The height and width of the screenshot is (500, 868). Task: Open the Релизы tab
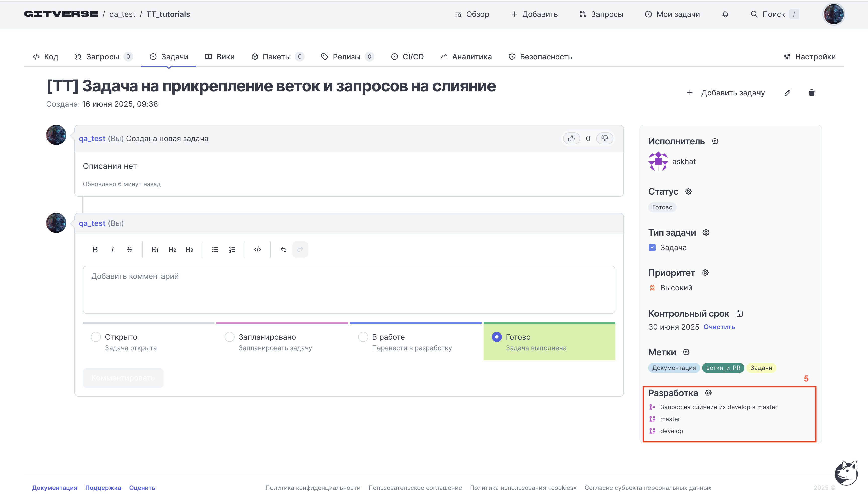(x=347, y=57)
